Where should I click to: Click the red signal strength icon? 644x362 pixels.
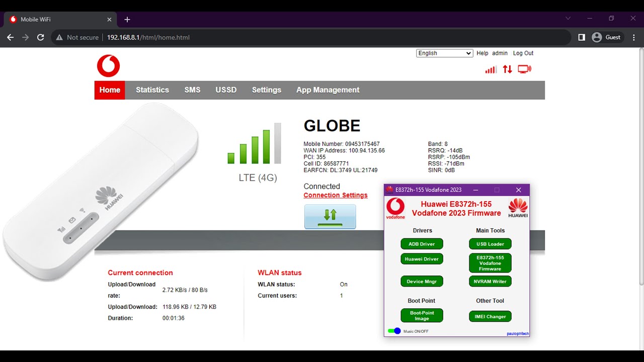click(491, 69)
